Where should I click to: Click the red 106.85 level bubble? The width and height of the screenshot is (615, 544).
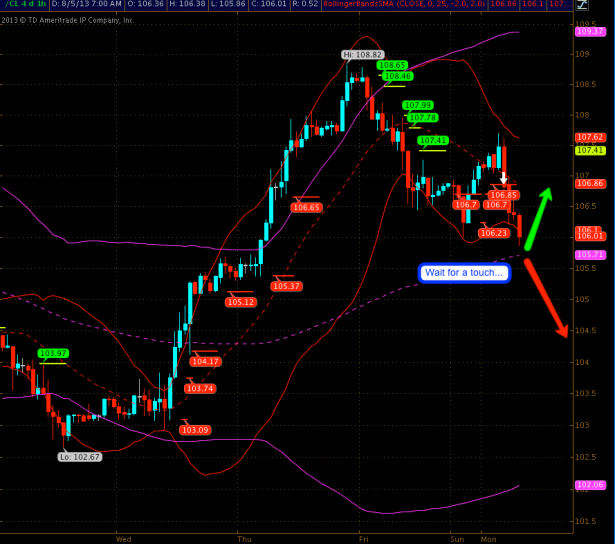tap(503, 195)
